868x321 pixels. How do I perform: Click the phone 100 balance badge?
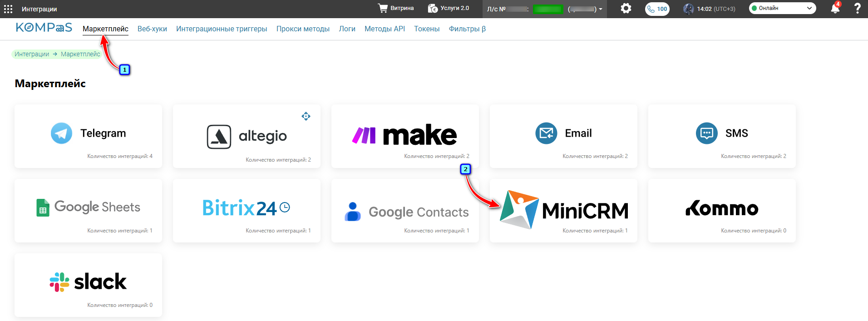[x=657, y=9]
